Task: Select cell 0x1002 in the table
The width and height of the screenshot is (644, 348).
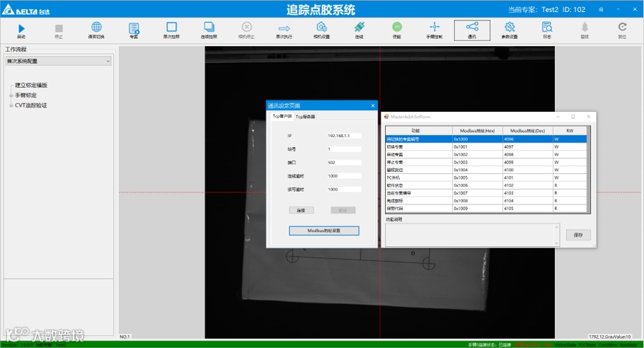Action: click(x=477, y=155)
